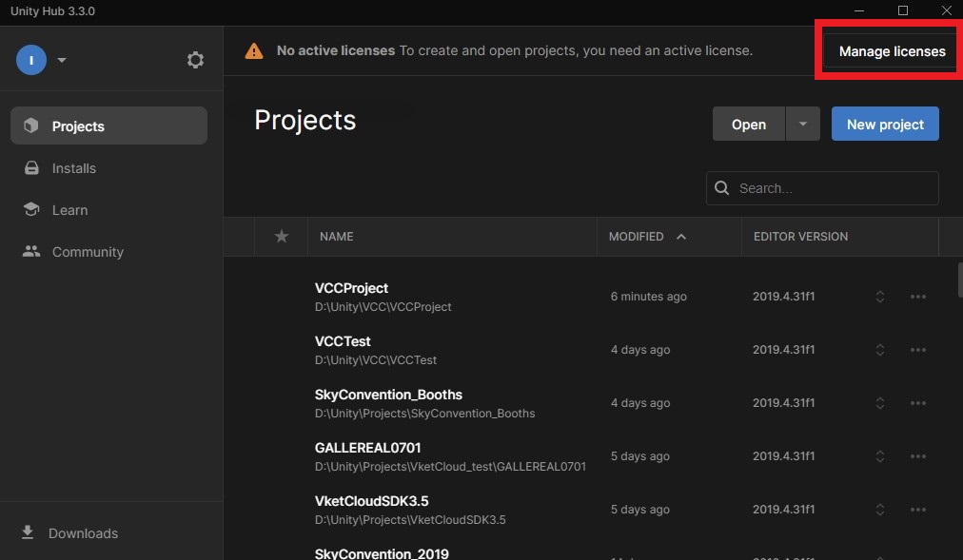This screenshot has width=963, height=560.
Task: Click the user account avatar
Action: point(31,60)
